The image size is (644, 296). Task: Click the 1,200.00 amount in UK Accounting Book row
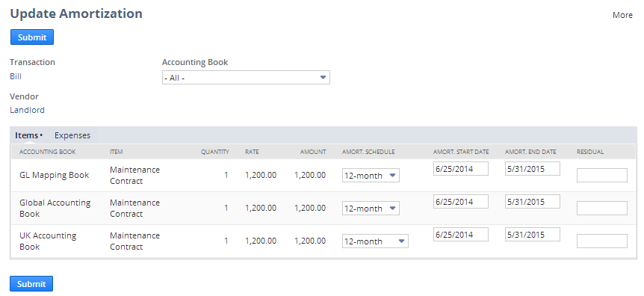point(310,241)
